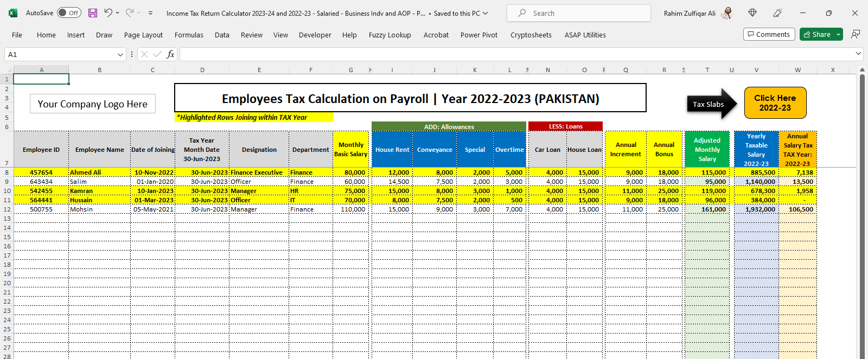Open the Insert Function fx dialog
Screen dimensions: 868x359
(x=170, y=54)
